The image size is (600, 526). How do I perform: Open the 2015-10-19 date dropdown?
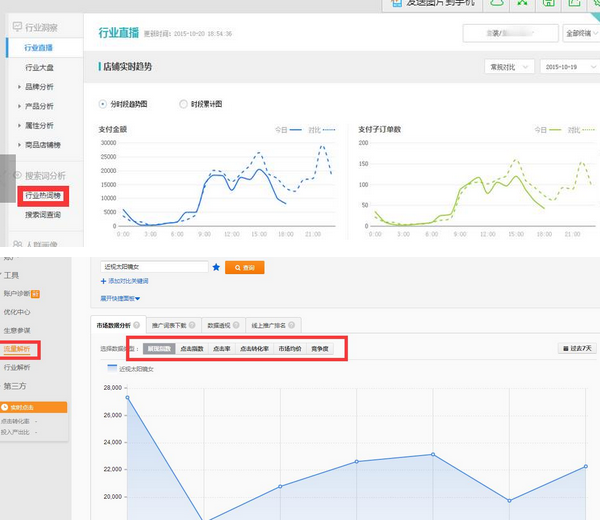point(570,67)
